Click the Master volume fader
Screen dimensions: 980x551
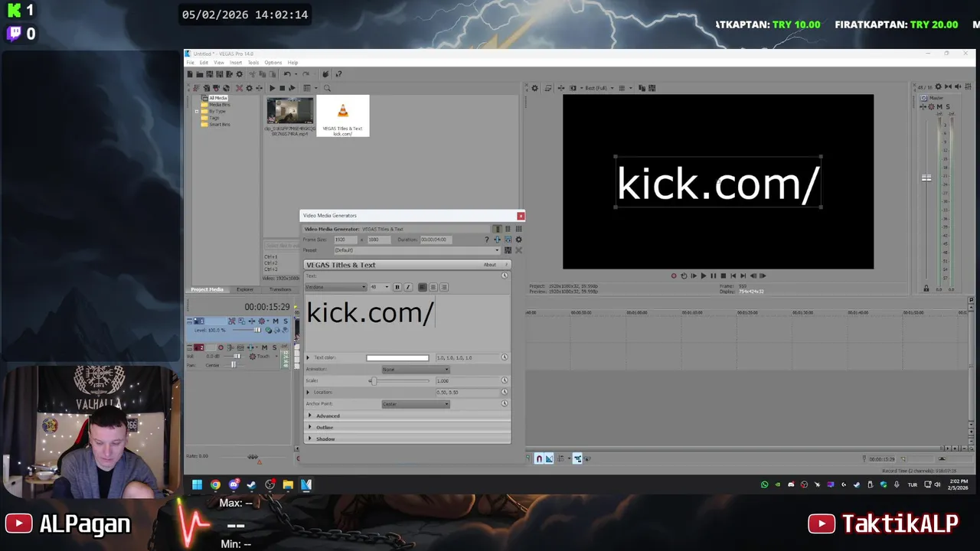point(926,178)
